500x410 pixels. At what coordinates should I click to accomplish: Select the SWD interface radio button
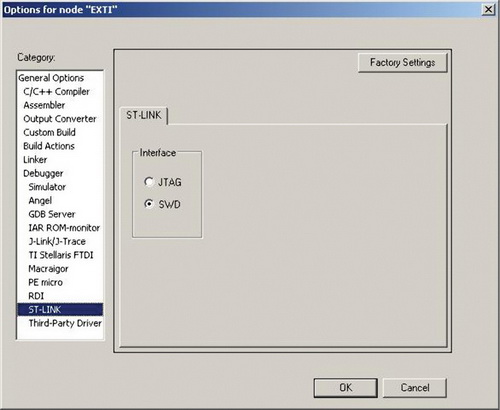point(149,204)
